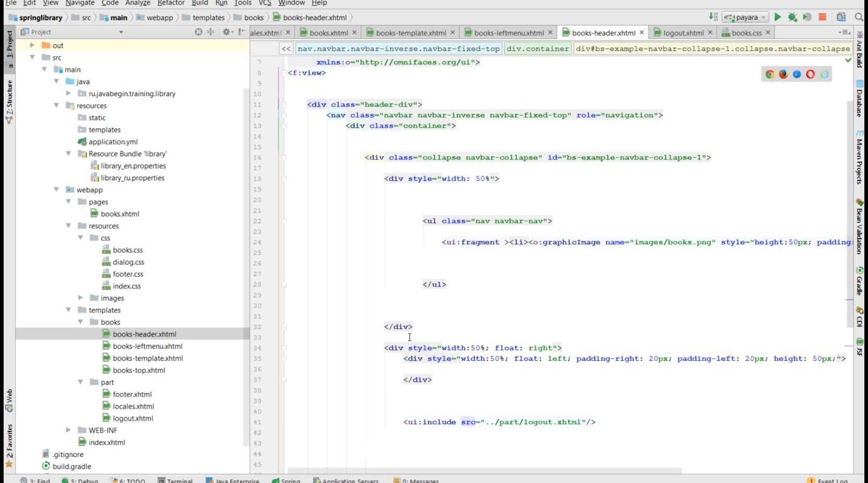The image size is (868, 483).
Task: Hide the Project tool window
Action: (x=242, y=32)
